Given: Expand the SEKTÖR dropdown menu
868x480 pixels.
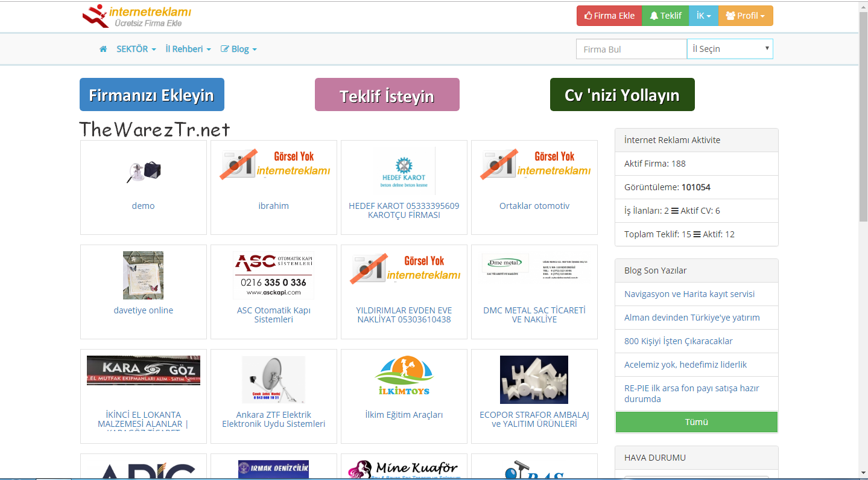Looking at the screenshot, I should [136, 49].
